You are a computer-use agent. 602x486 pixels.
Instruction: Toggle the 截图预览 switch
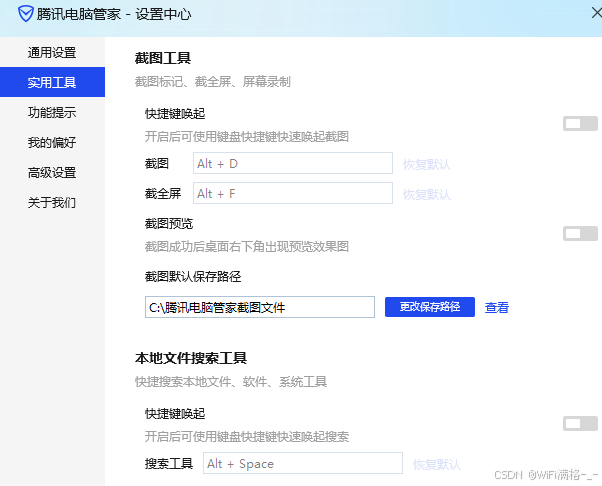pos(580,233)
